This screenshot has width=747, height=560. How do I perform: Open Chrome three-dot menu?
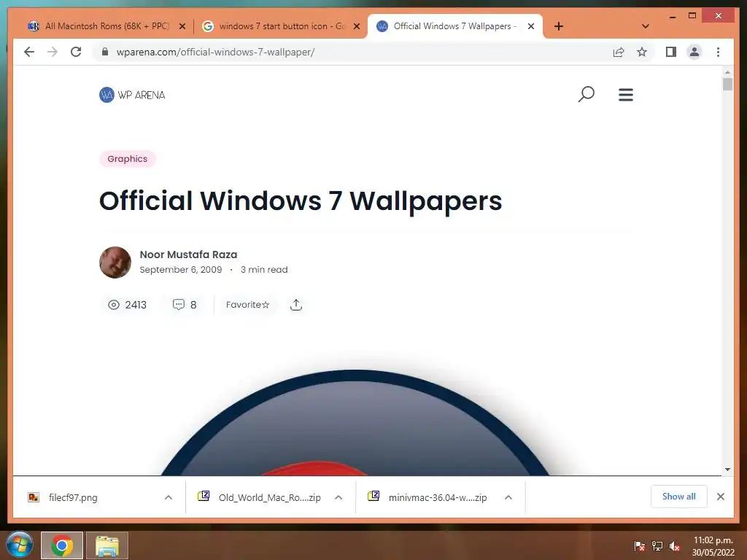coord(718,52)
